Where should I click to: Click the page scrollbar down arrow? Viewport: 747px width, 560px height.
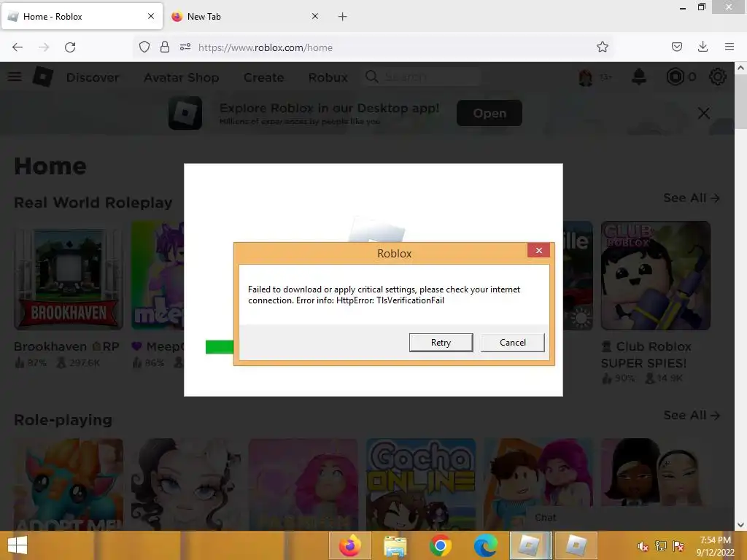coord(741,525)
